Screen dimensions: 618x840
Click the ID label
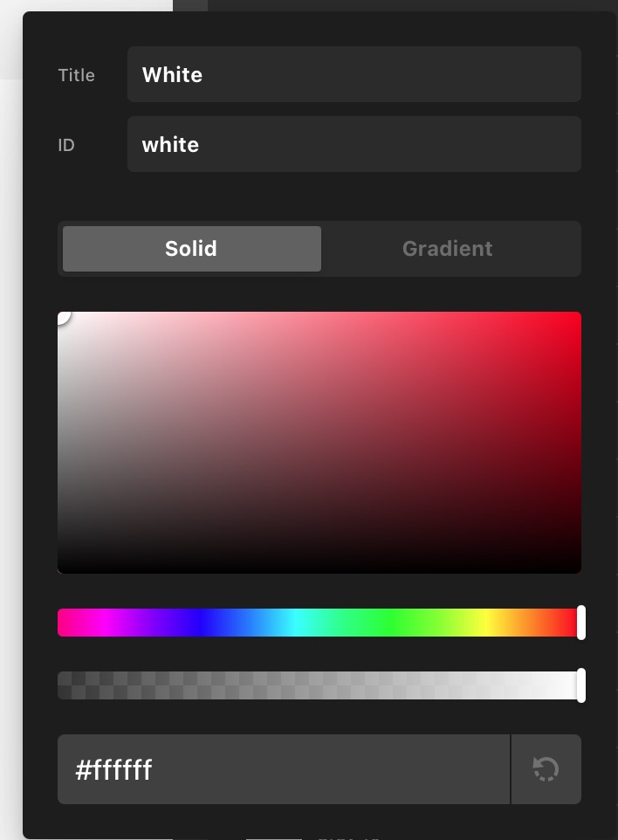(x=66, y=145)
